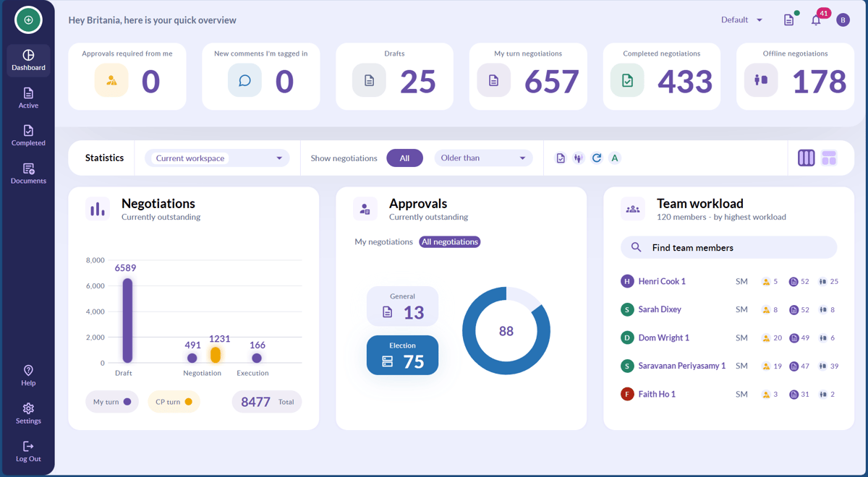Click the circled A icon in Statistics bar
The height and width of the screenshot is (477, 868).
tap(615, 158)
